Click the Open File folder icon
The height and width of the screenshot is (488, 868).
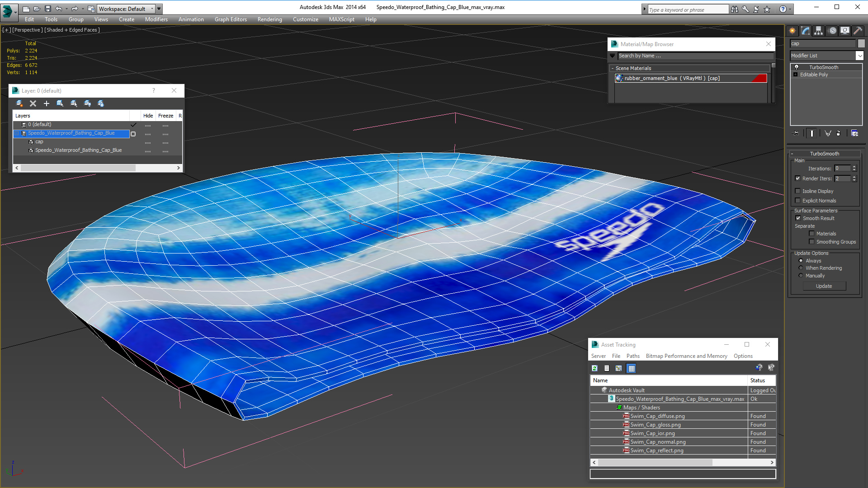(37, 9)
